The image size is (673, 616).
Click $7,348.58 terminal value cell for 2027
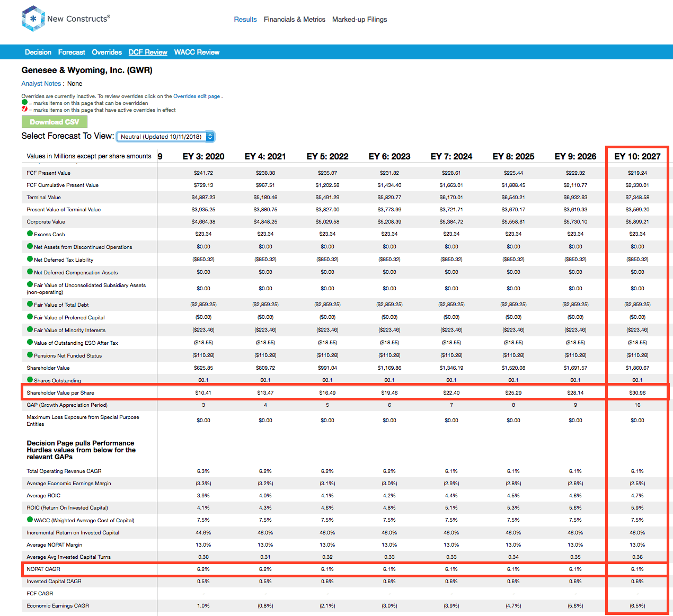click(x=637, y=197)
